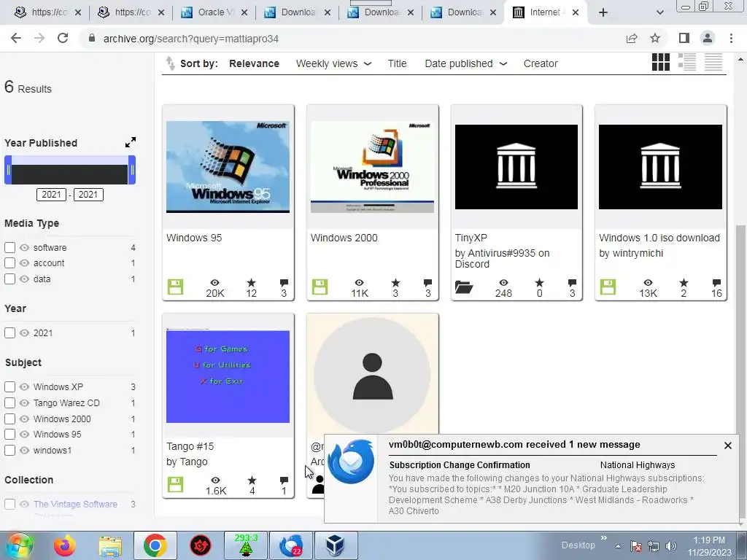747x560 pixels.
Task: Check the 2021 year filter
Action: pos(9,332)
